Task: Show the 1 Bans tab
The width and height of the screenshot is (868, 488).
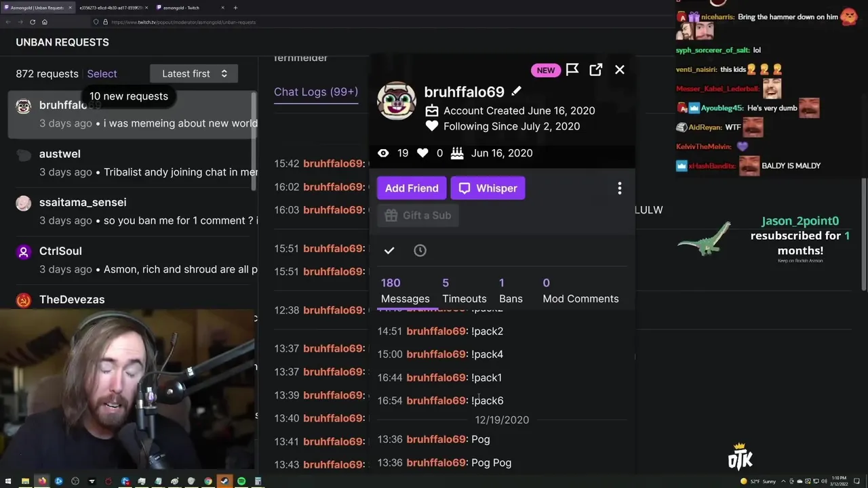Action: (511, 291)
